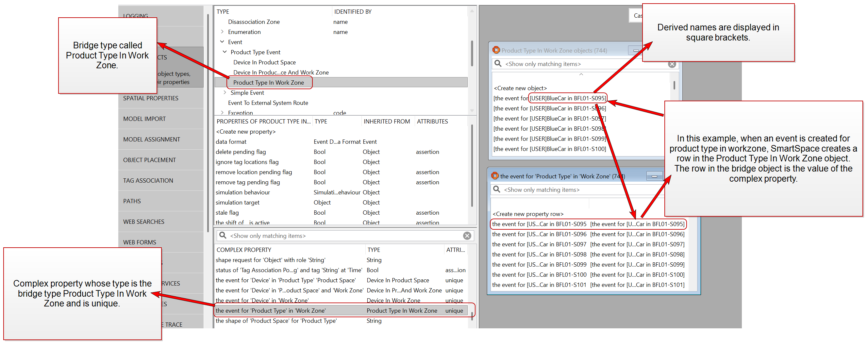Screen dimensions: 868x345
Task: Expand the Simple Event node
Action: [225, 92]
